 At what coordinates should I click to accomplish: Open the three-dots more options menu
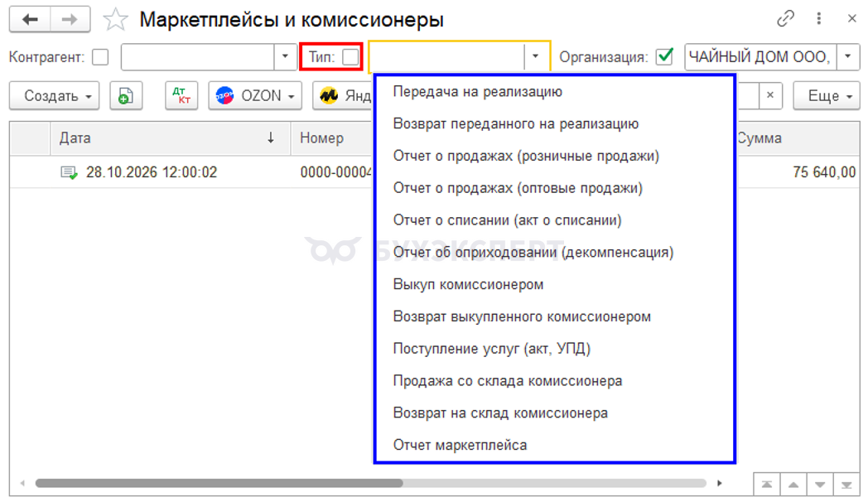[x=819, y=19]
